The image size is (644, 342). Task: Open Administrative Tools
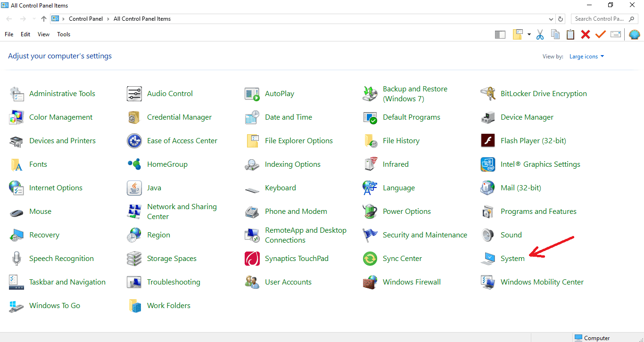click(52, 94)
